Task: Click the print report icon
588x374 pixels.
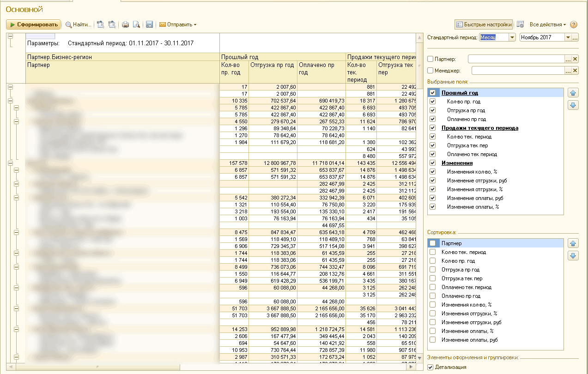Action: (125, 24)
